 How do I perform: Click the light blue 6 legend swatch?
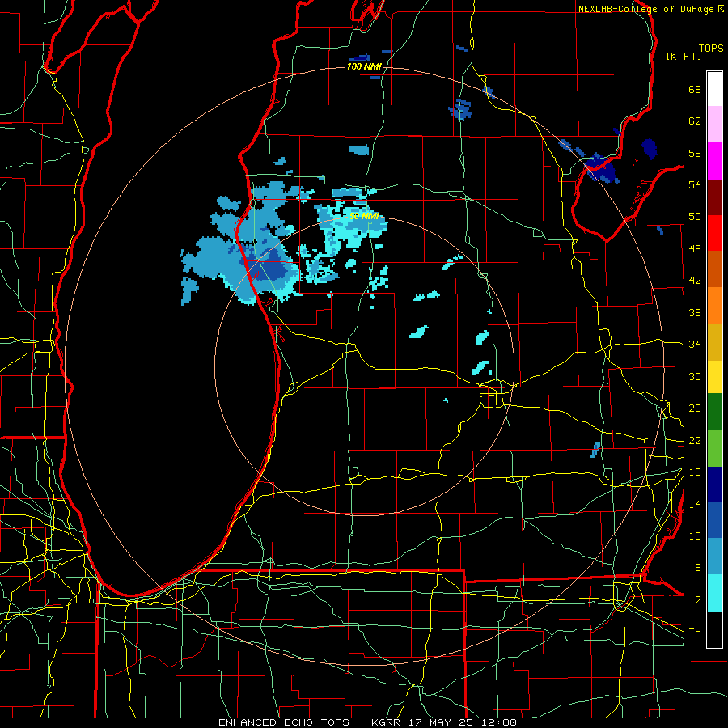[714, 557]
